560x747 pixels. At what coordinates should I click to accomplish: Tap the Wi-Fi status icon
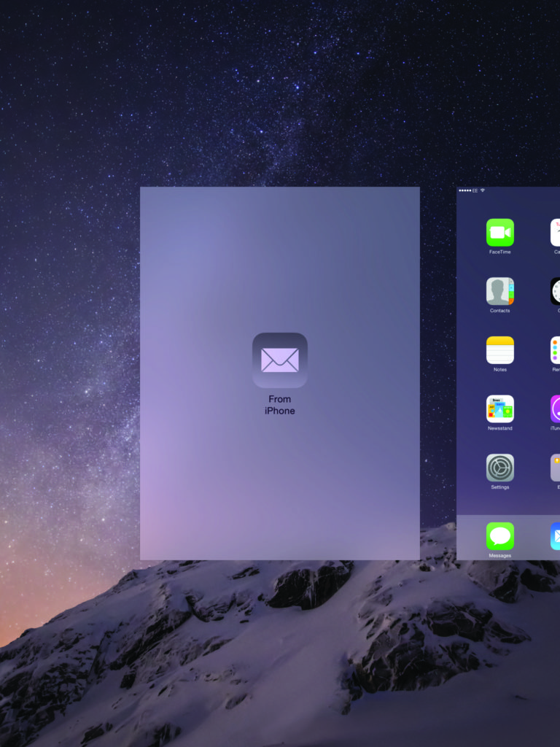pyautogui.click(x=483, y=190)
